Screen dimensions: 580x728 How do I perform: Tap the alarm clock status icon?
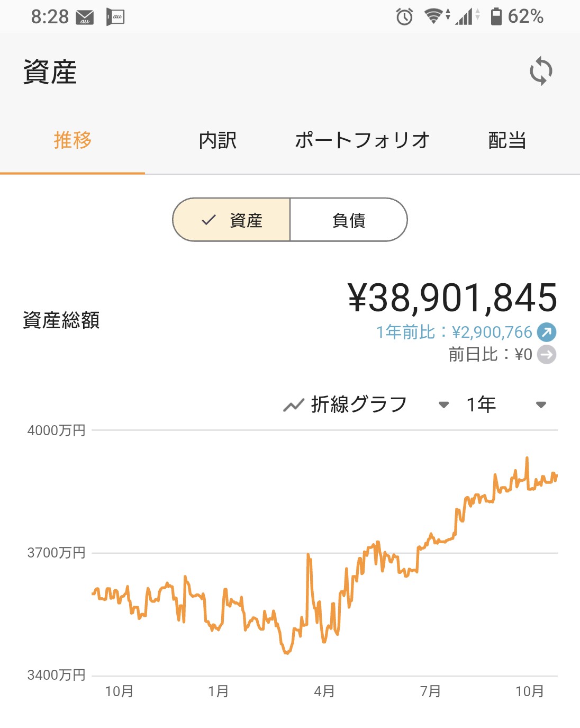pyautogui.click(x=404, y=17)
